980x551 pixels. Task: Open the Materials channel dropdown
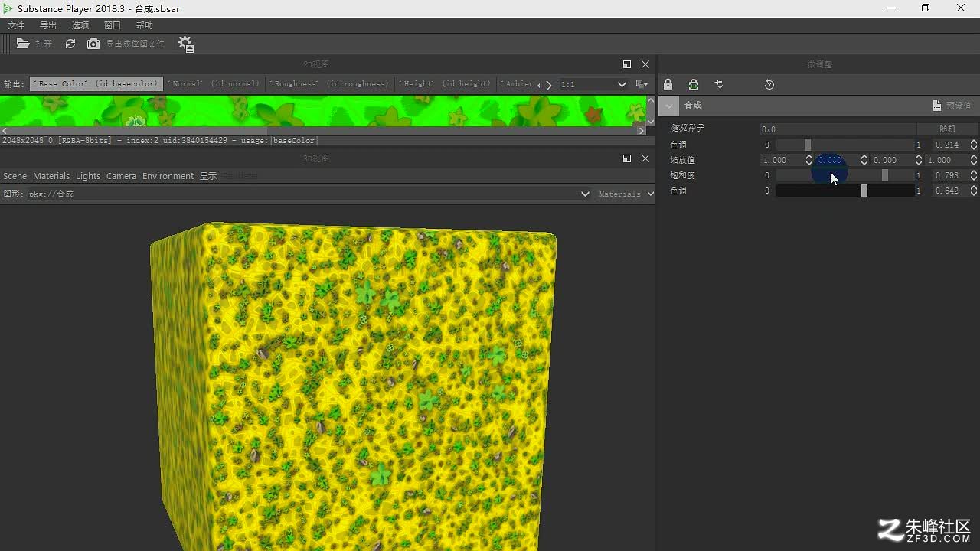point(626,194)
